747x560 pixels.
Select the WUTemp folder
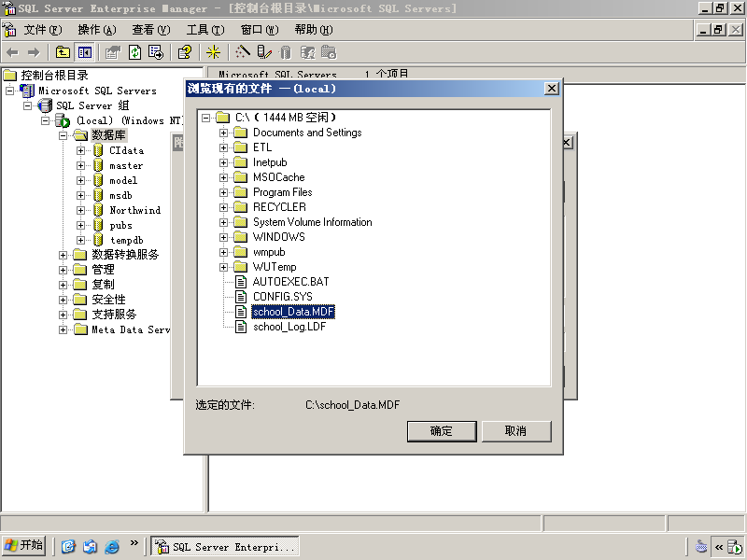coord(275,267)
